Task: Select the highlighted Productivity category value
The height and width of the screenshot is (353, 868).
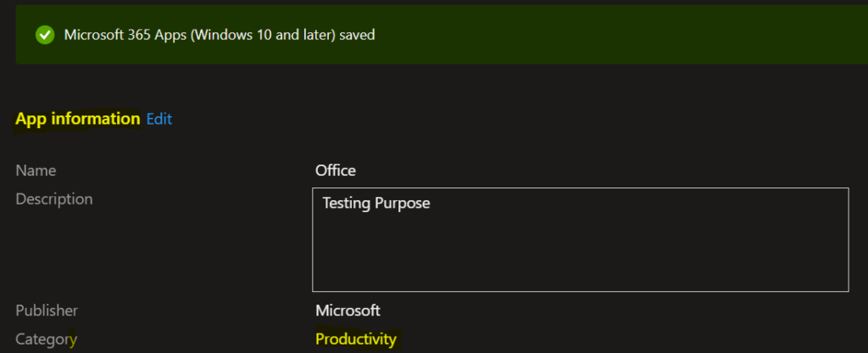Action: pos(356,339)
